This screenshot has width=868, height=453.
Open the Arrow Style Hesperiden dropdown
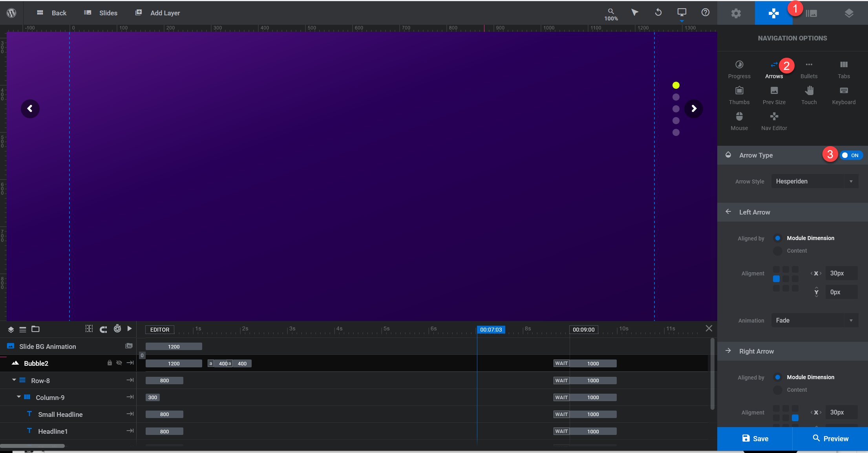[814, 182]
